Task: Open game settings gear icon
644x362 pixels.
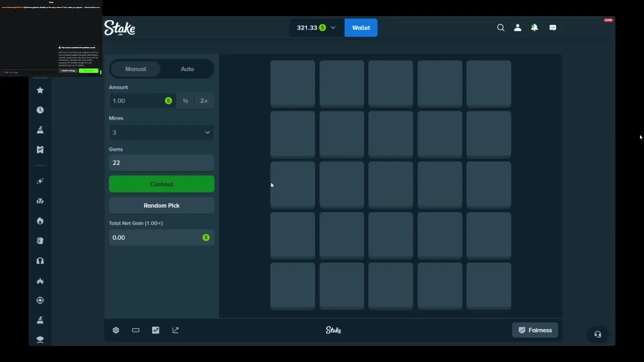Action: [116, 330]
